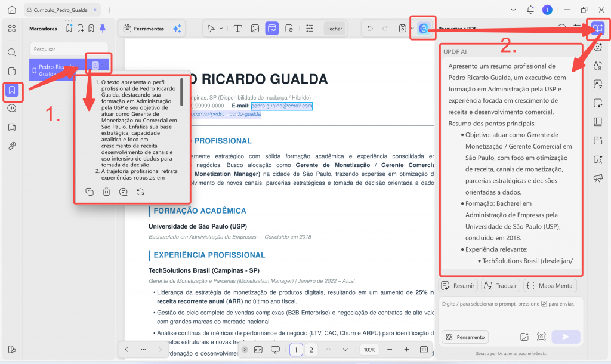611x364 pixels.
Task: Click the add bookmark plus icon
Action: pyautogui.click(x=81, y=28)
